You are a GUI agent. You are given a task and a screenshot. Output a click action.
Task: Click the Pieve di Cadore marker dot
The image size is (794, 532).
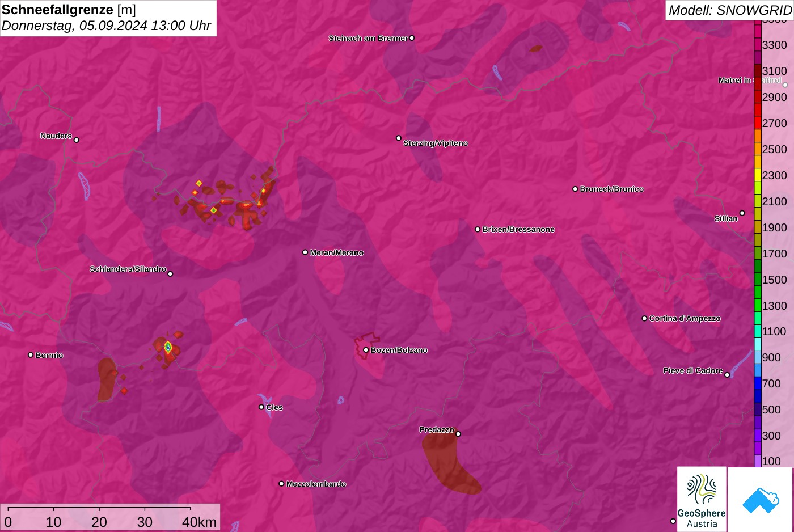point(727,375)
